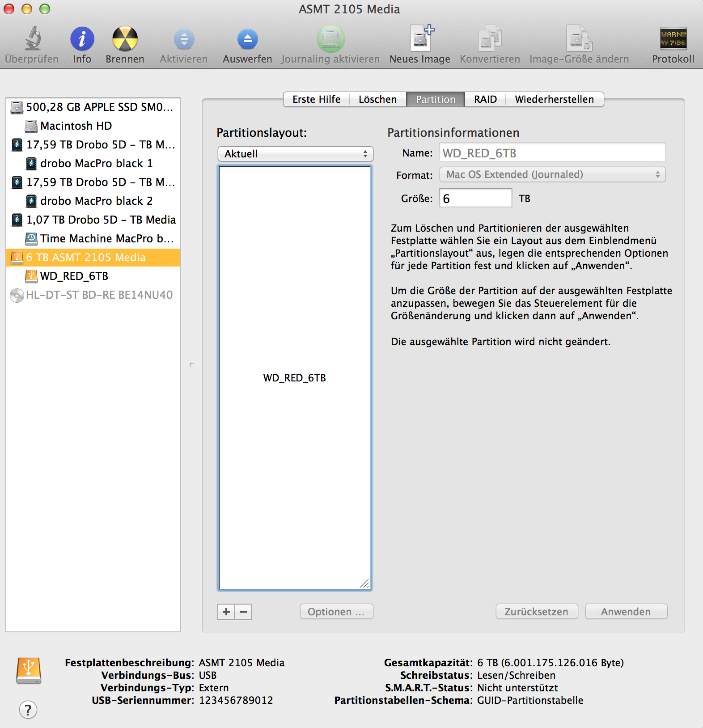Select the 6 TB ASMT 2105 Media disk

pyautogui.click(x=93, y=257)
